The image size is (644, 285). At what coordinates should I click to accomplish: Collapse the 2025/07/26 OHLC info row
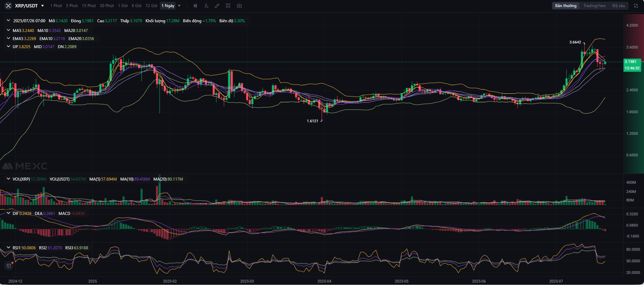click(8, 21)
